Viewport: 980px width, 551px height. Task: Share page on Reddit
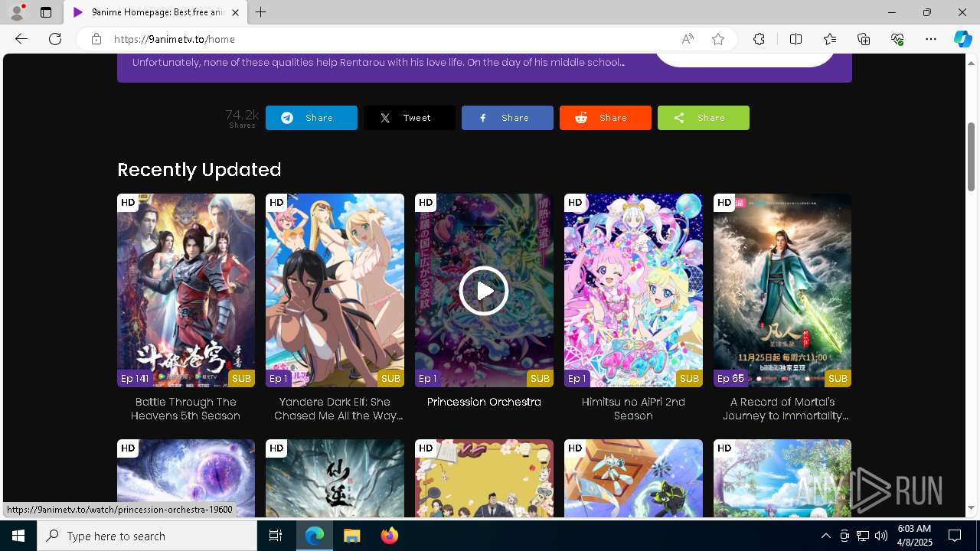click(606, 118)
